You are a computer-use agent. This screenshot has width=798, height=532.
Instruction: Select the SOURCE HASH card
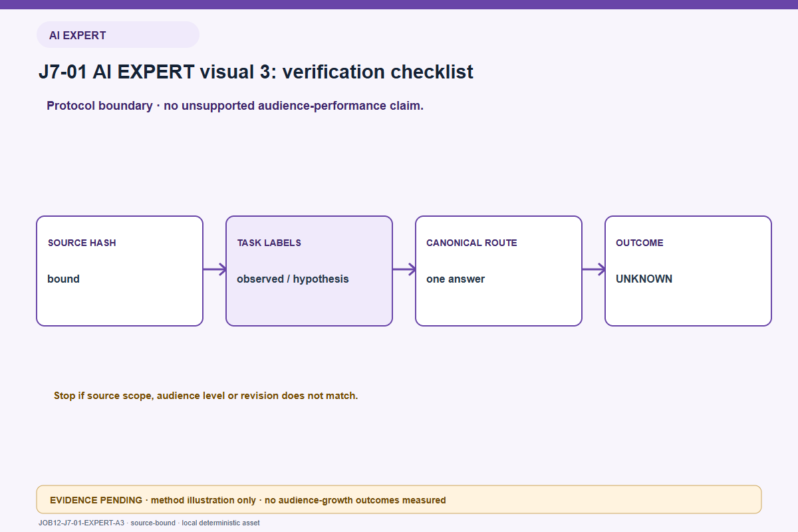tap(120, 271)
